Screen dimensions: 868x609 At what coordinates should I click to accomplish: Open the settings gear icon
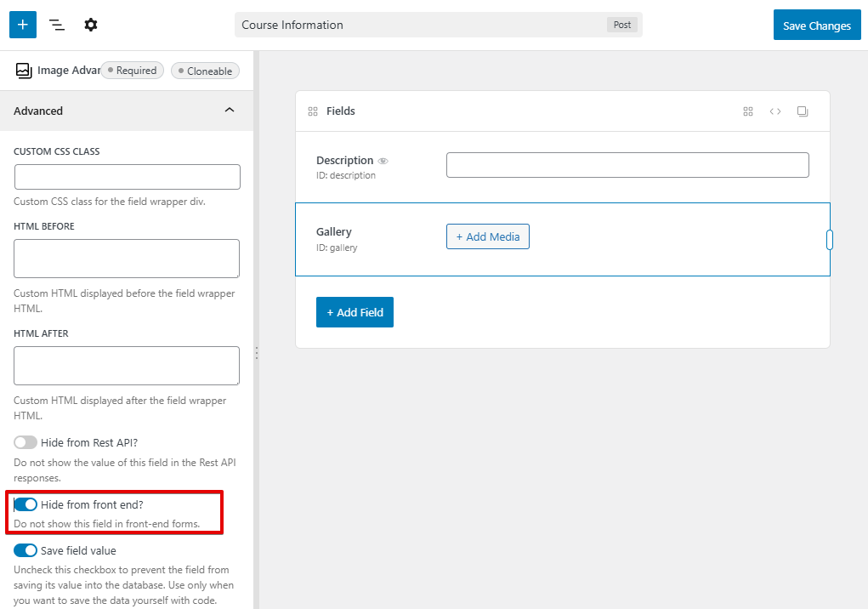coord(91,25)
